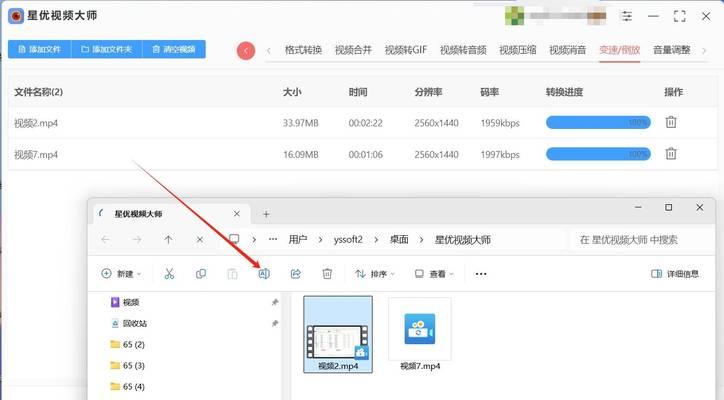Go up one folder level in Explorer
724x400 pixels.
169,240
